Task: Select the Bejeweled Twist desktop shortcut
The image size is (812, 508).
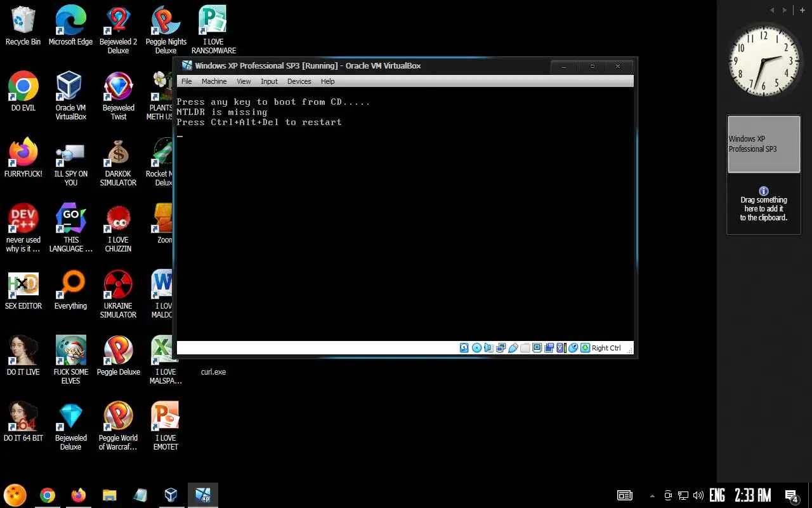Action: (118, 97)
